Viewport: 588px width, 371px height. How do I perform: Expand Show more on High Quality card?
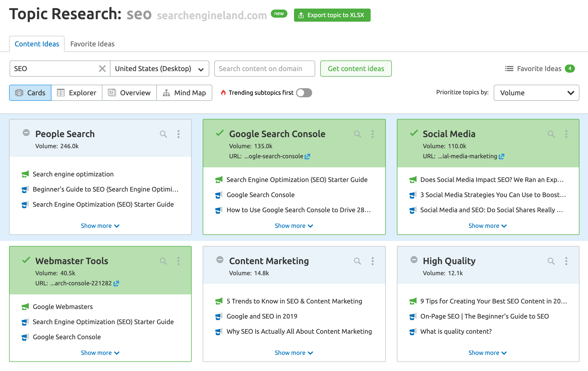pyautogui.click(x=488, y=353)
